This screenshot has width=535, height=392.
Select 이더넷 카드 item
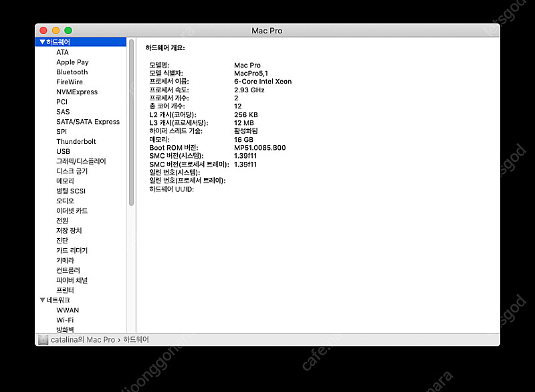(72, 211)
